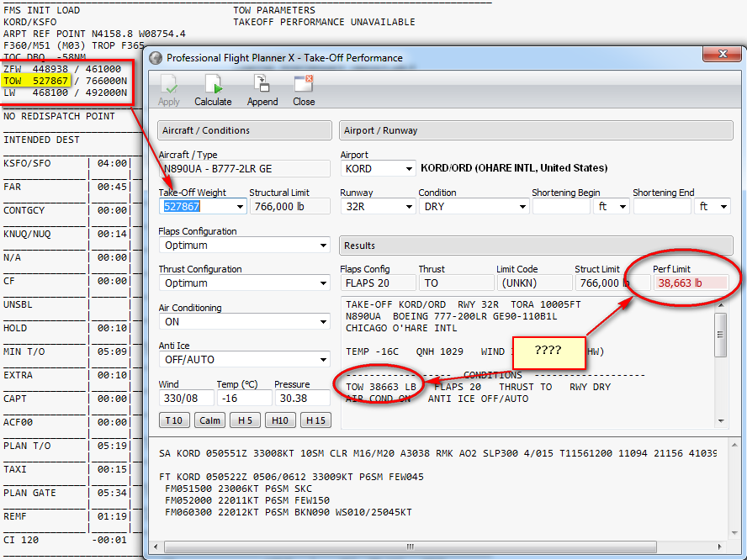Image resolution: width=747 pixels, height=560 pixels.
Task: Expand the Anti Ice dropdown
Action: (323, 360)
